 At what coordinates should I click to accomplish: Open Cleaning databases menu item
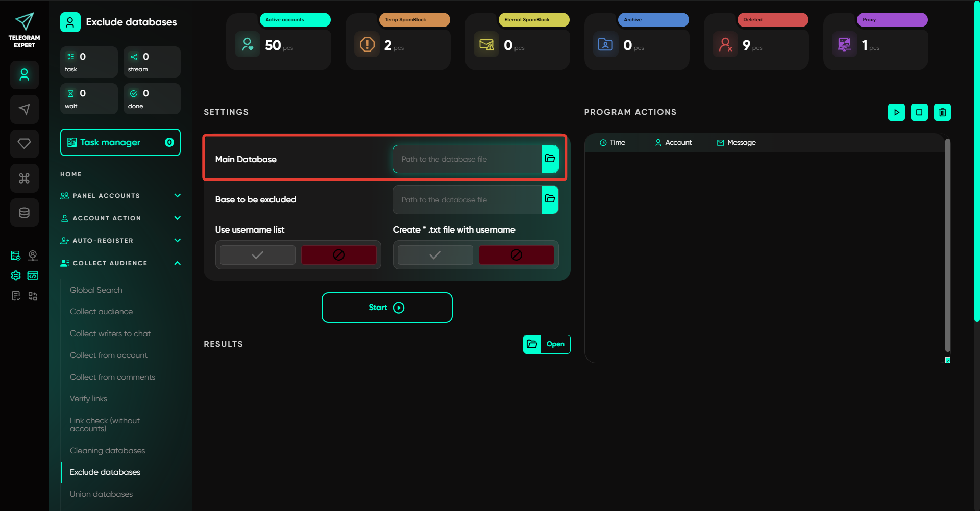pos(107,451)
